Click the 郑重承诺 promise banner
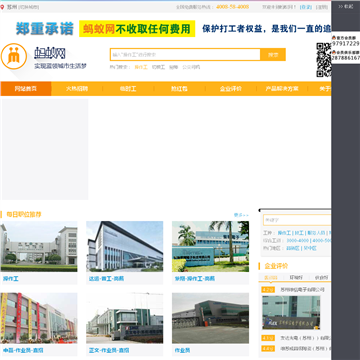The width and height of the screenshot is (360, 360). pos(45,29)
